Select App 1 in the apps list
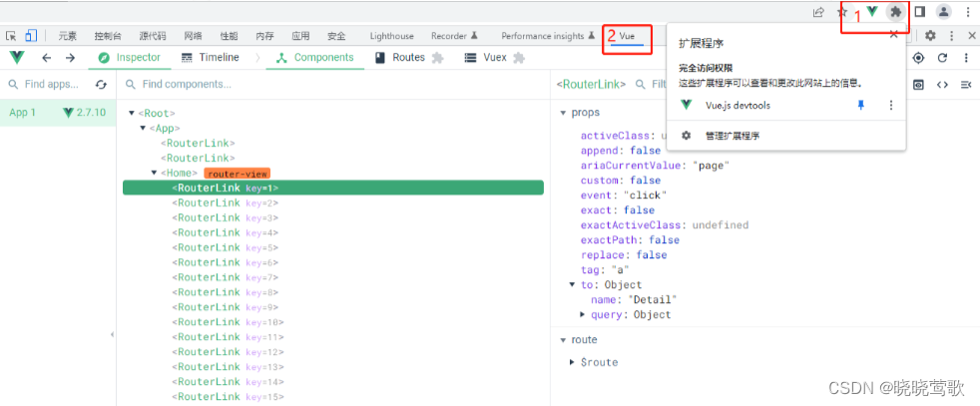Viewport: 980px width, 406px height. (x=58, y=113)
